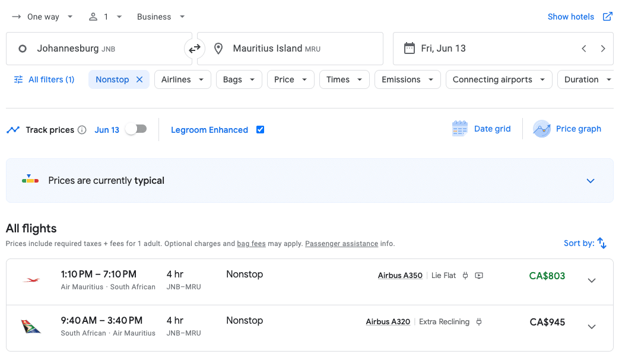Advance to the next departure date
Screen dimensions: 622x364
603,49
